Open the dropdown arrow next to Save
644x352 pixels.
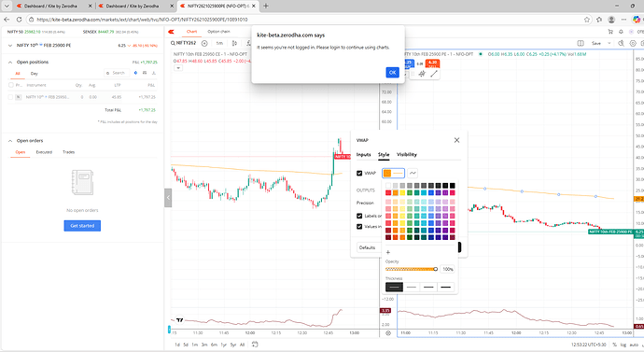point(609,43)
